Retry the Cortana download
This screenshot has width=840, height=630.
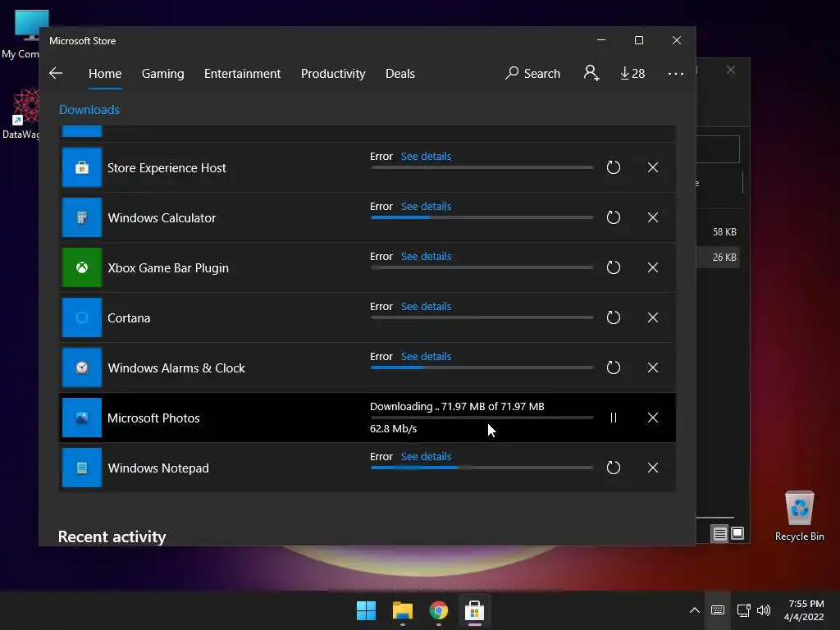pos(614,317)
